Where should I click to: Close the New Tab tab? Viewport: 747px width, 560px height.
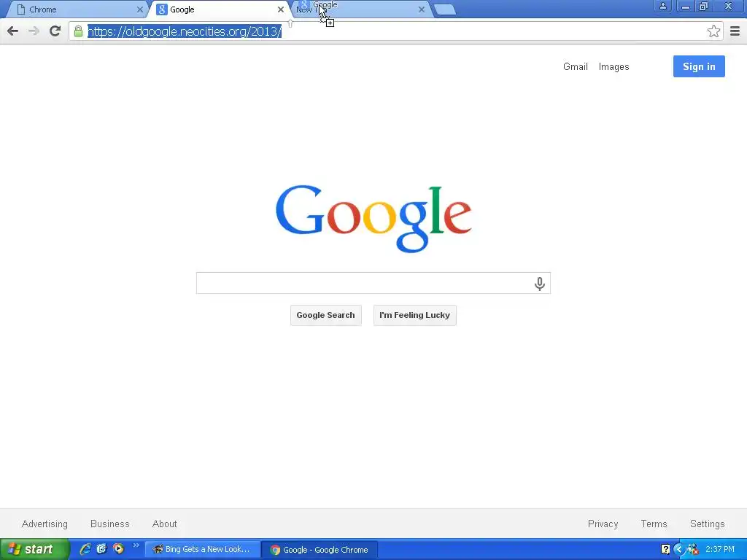[x=421, y=9]
